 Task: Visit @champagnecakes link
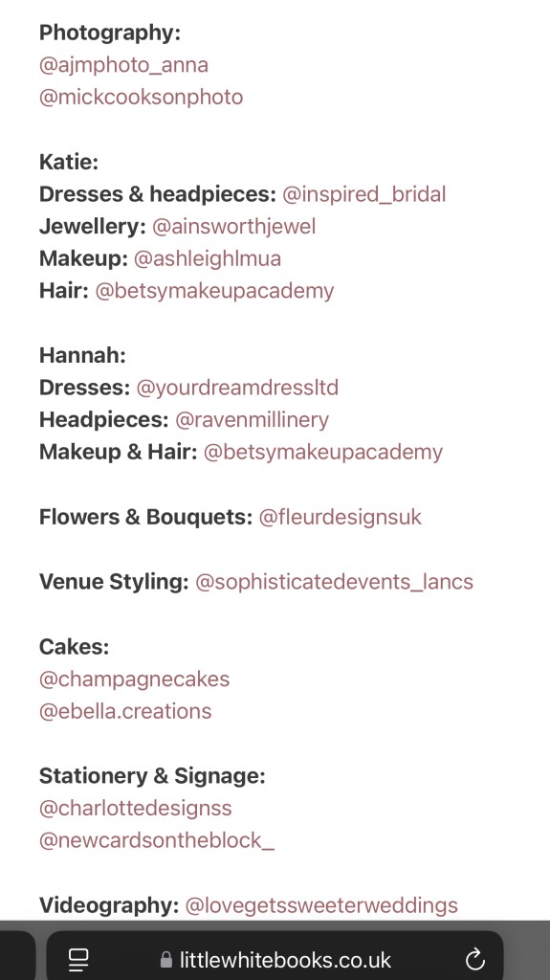[x=134, y=679]
